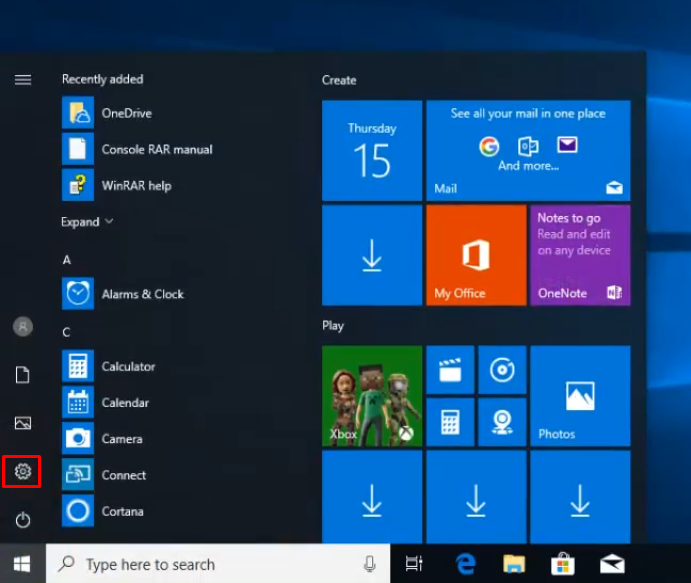Launch Microsoft Edge from taskbar
This screenshot has width=691, height=583.
pos(466,564)
